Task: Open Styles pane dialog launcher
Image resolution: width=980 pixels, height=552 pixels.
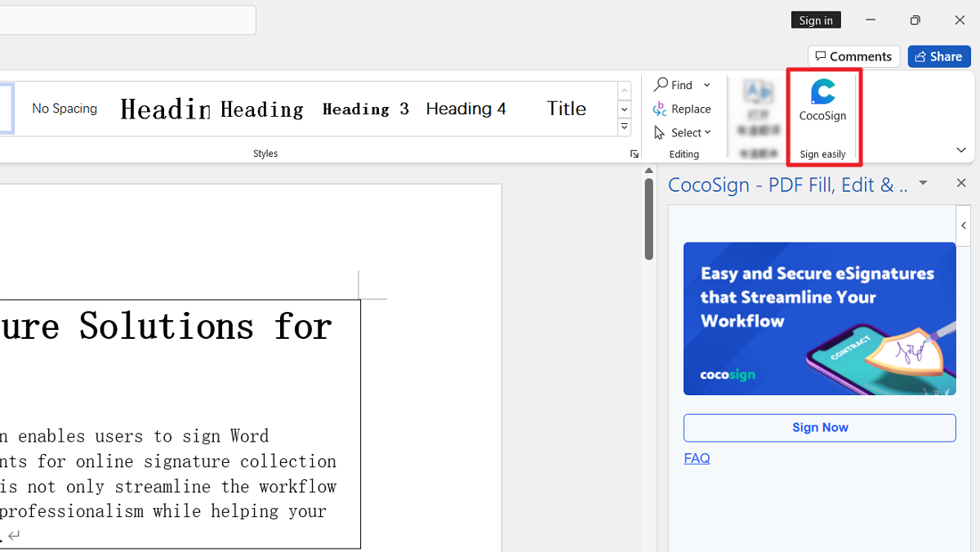Action: click(x=634, y=154)
